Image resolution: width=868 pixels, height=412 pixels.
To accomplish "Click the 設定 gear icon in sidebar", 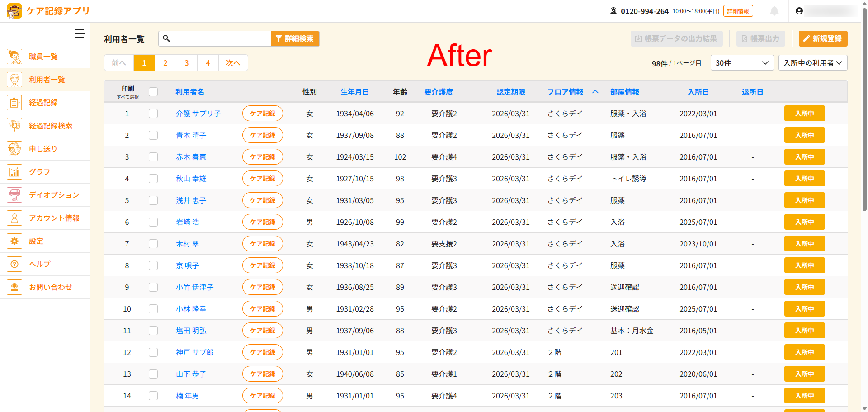I will coord(14,241).
